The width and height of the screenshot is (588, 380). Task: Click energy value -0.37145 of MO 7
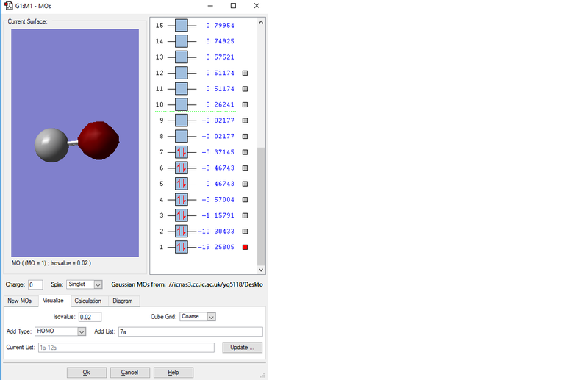[x=218, y=152]
